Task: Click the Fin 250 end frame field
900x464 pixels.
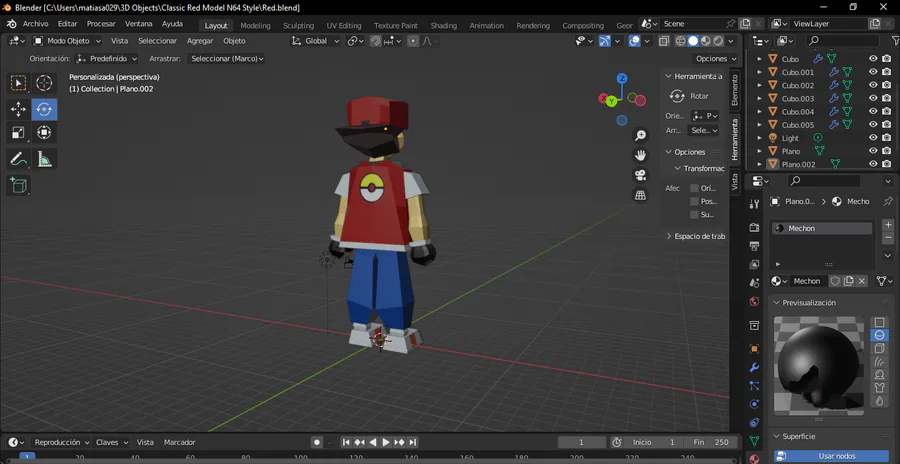Action: coord(711,442)
